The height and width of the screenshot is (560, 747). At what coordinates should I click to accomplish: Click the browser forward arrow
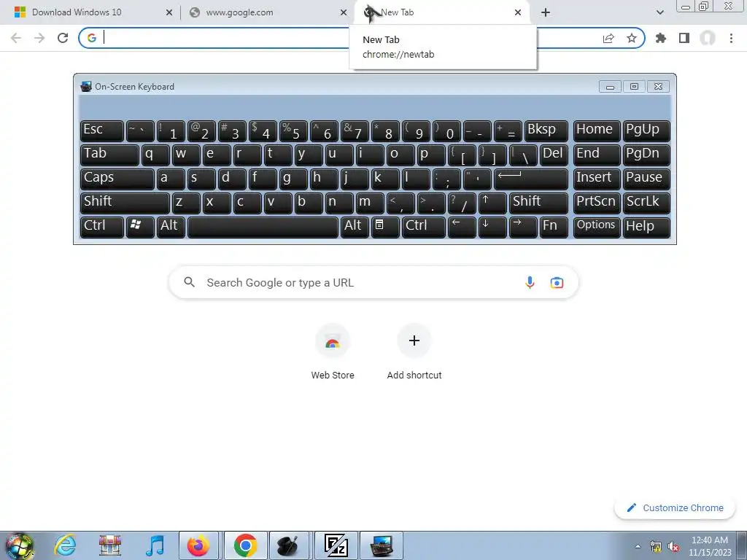tap(39, 38)
